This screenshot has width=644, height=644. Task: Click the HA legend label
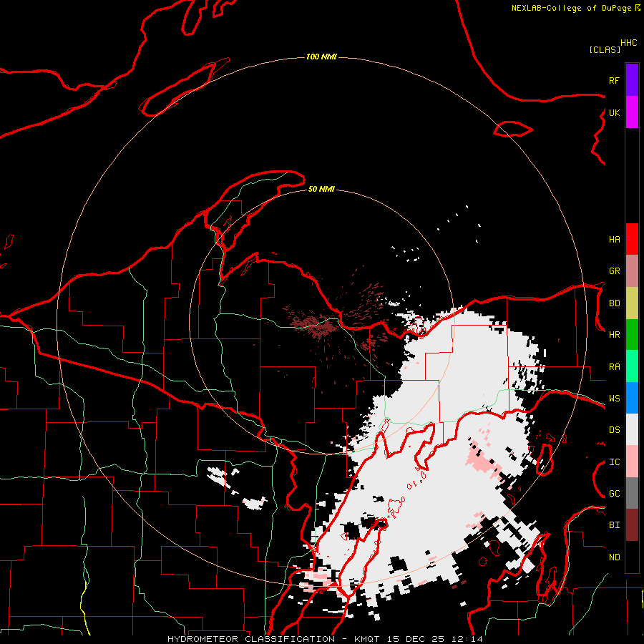(x=614, y=240)
